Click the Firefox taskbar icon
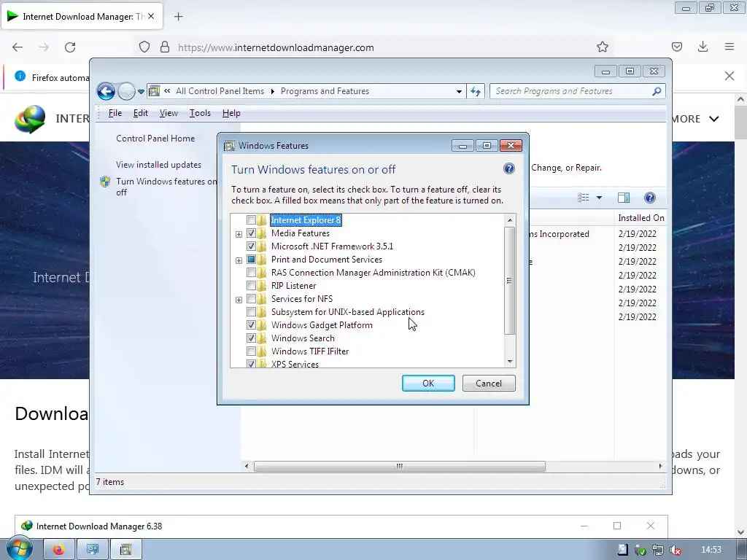Image resolution: width=747 pixels, height=560 pixels. [58, 550]
